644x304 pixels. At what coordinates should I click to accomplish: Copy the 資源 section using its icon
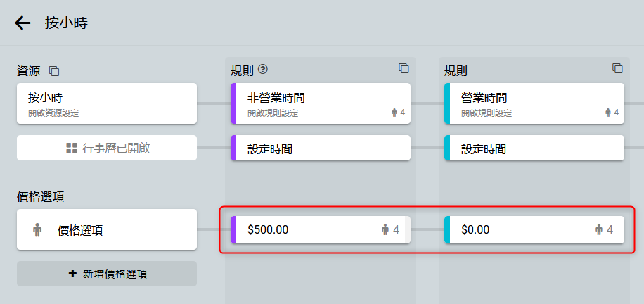pos(54,70)
